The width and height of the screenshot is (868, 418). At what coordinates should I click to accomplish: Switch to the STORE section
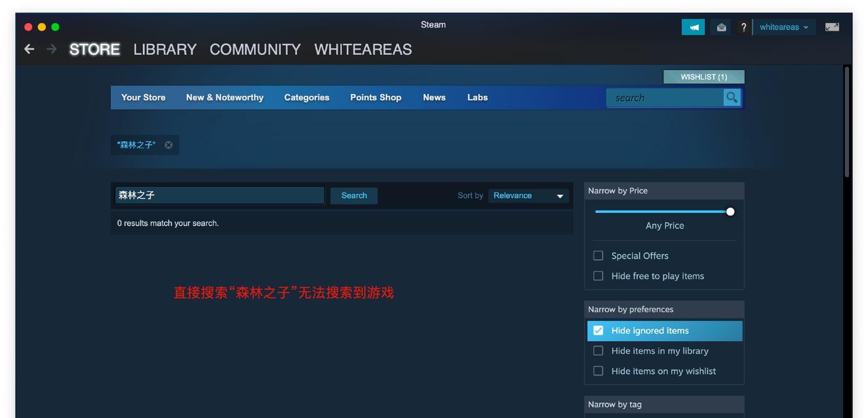95,50
